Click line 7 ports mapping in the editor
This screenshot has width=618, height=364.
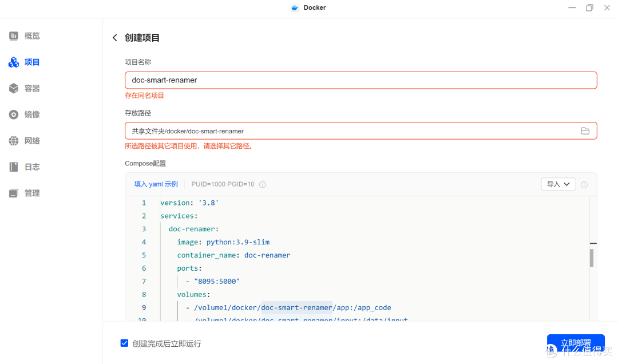(217, 282)
